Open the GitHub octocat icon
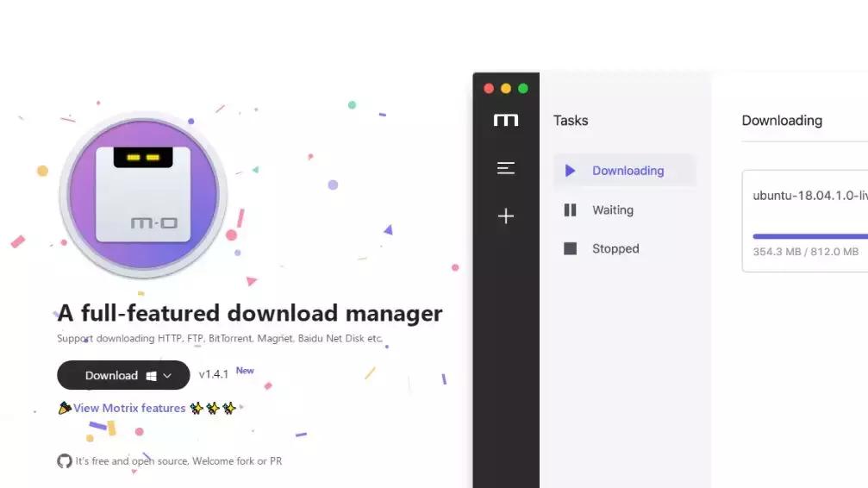The height and width of the screenshot is (488, 868). [65, 461]
